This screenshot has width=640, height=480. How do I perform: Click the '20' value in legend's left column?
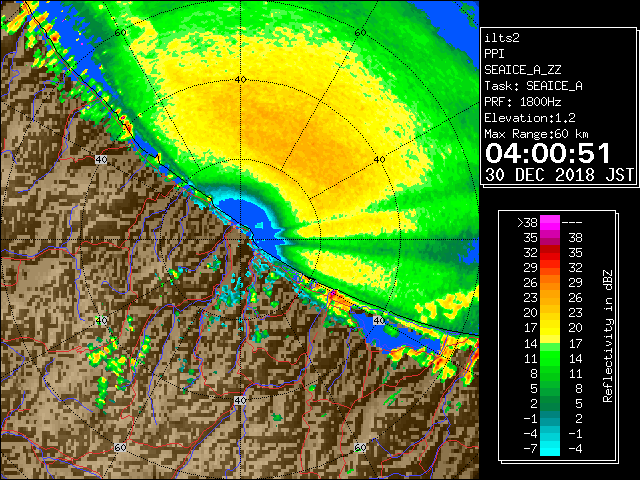point(531,313)
